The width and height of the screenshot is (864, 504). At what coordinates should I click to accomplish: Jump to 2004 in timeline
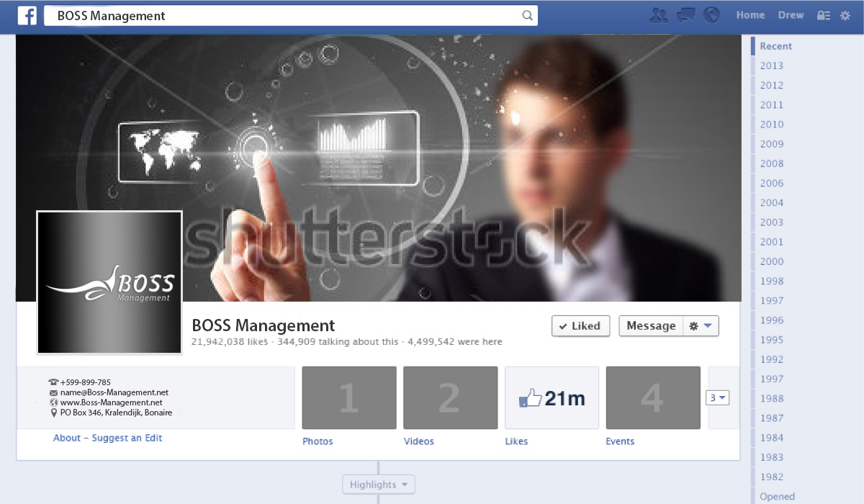point(771,202)
